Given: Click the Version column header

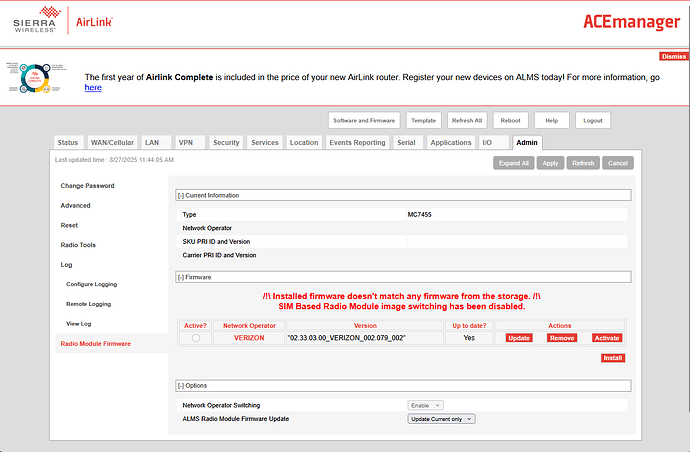Looking at the screenshot, I should coord(365,326).
